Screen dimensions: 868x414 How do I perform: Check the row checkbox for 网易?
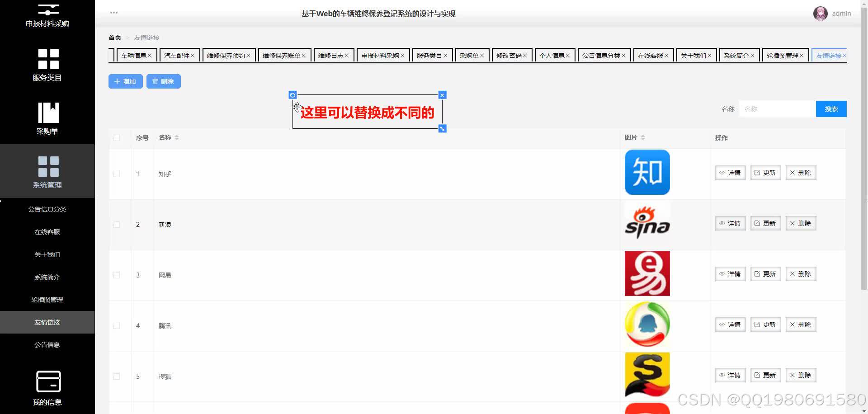pyautogui.click(x=117, y=275)
